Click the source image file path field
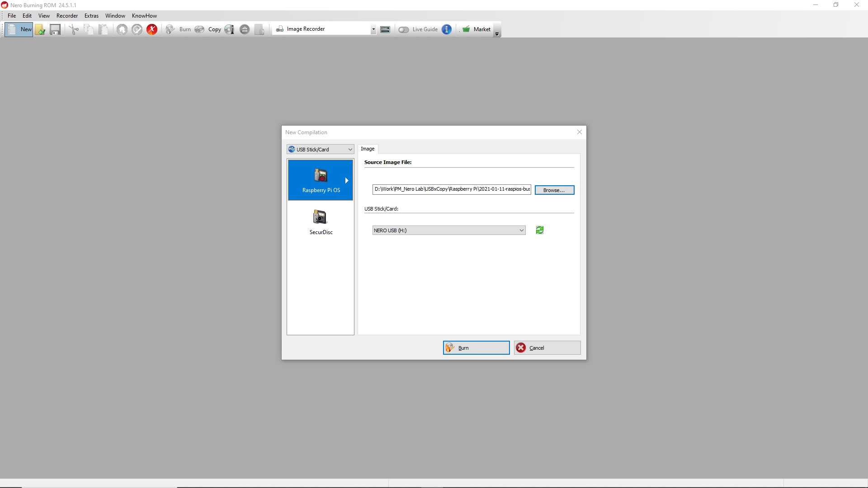Image resolution: width=868 pixels, height=488 pixels. coord(451,189)
